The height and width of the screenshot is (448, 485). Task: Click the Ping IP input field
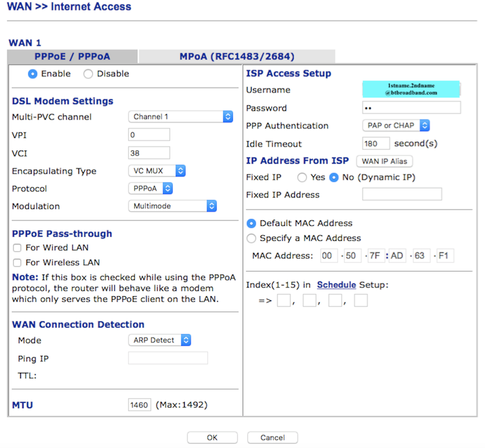tap(168, 358)
